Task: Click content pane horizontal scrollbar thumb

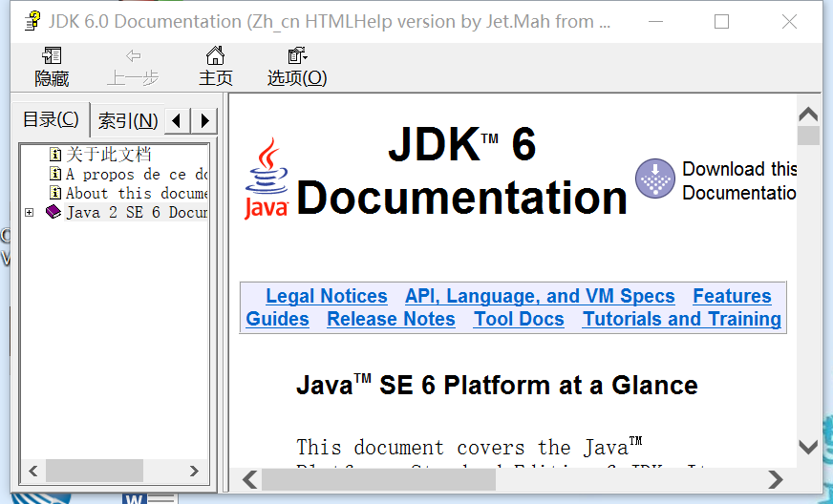Action: click(x=379, y=479)
